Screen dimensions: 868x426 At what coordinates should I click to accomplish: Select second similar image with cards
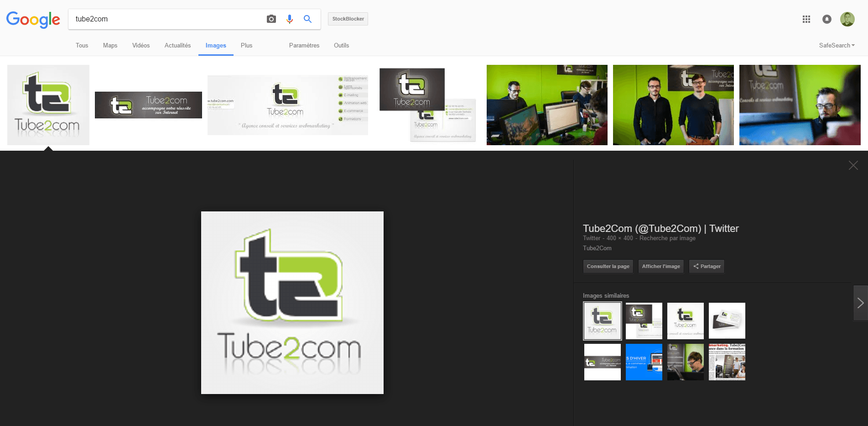[644, 321]
